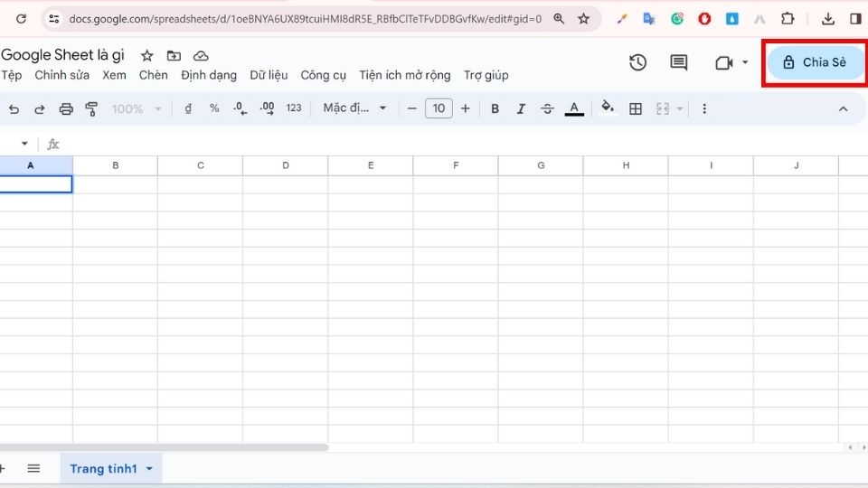This screenshot has height=488, width=868.
Task: Click the horizontal scrollbar
Action: click(x=164, y=447)
